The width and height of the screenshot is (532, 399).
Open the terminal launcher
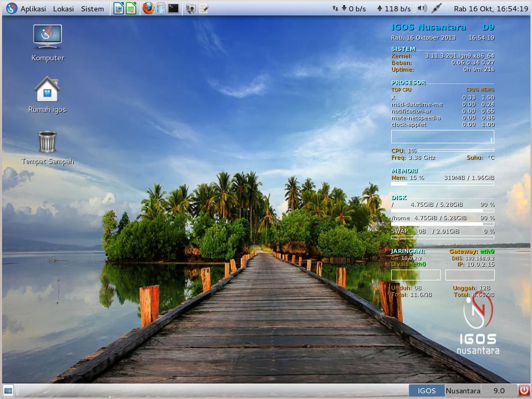click(x=173, y=8)
